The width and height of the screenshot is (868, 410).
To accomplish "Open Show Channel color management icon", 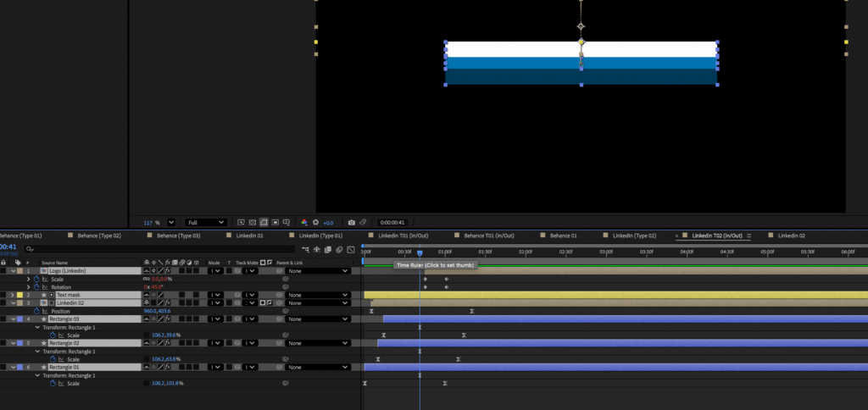I will pos(304,223).
